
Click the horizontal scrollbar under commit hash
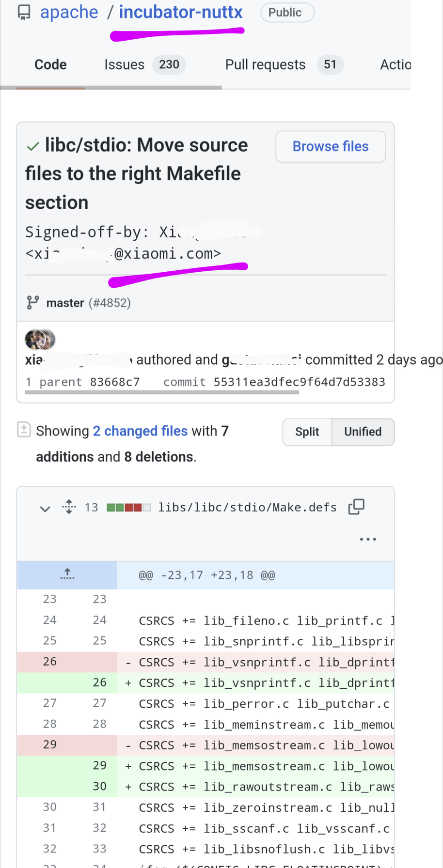tap(162, 392)
